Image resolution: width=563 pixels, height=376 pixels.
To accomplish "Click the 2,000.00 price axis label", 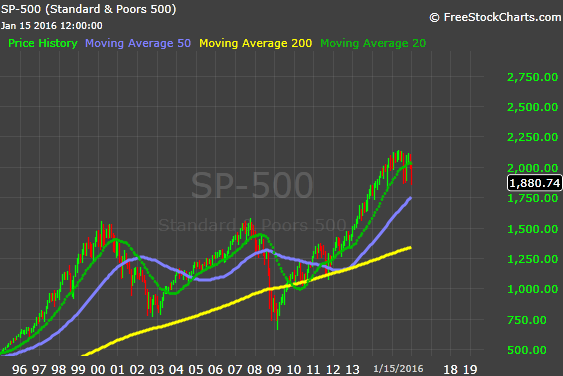I will coord(532,168).
